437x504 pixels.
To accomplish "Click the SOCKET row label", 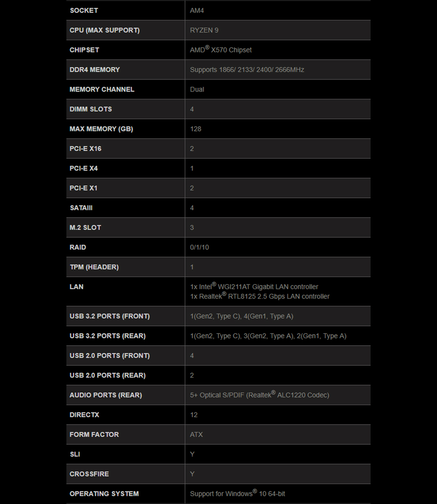I will [x=84, y=10].
